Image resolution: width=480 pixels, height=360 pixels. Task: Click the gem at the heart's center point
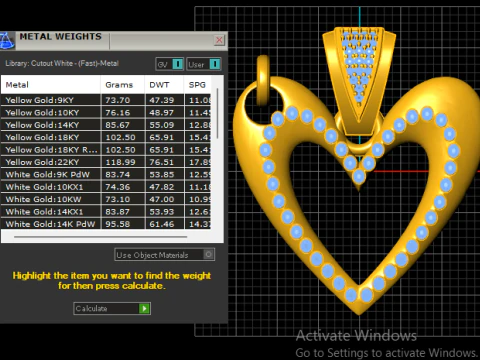point(359,176)
